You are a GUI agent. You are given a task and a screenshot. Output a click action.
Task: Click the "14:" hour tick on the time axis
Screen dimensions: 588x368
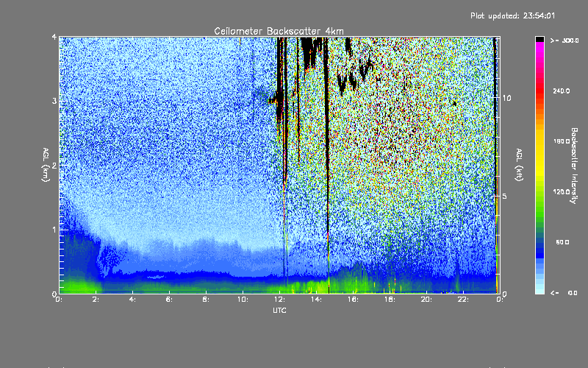pyautogui.click(x=316, y=300)
